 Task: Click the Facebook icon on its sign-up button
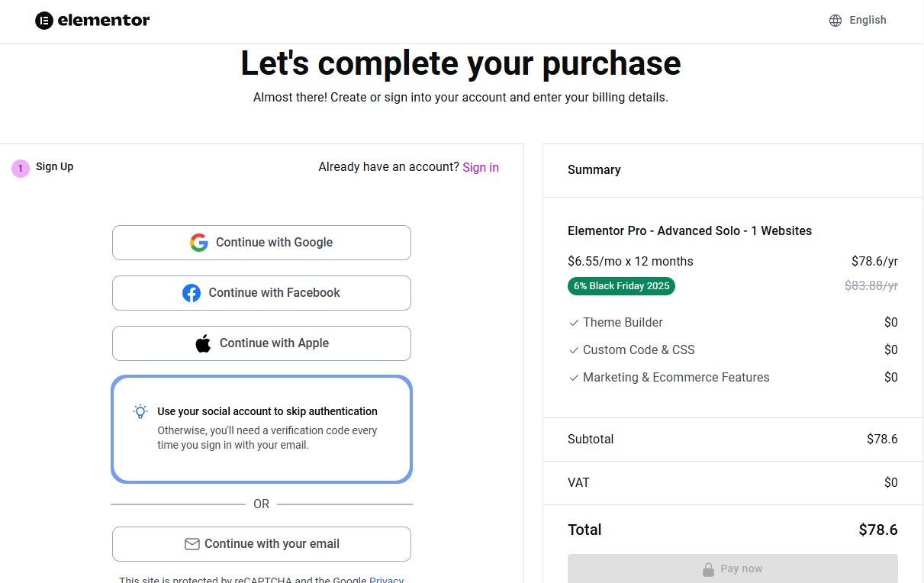(x=192, y=293)
